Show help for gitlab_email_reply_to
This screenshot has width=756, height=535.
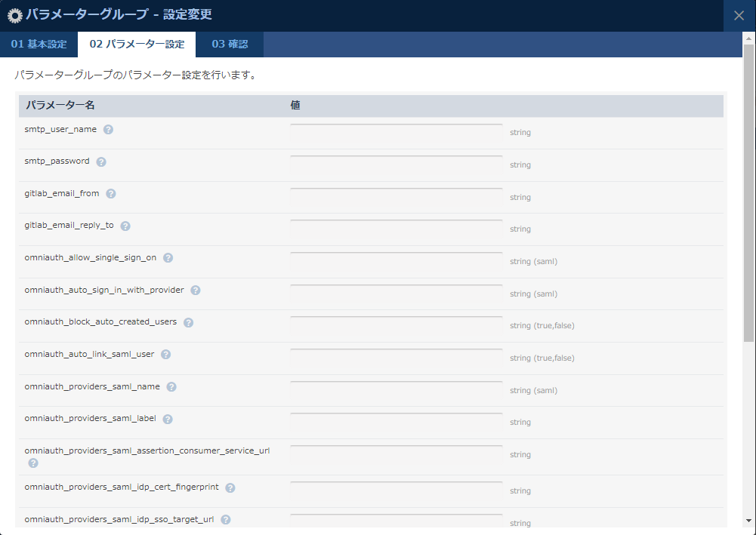click(x=125, y=226)
